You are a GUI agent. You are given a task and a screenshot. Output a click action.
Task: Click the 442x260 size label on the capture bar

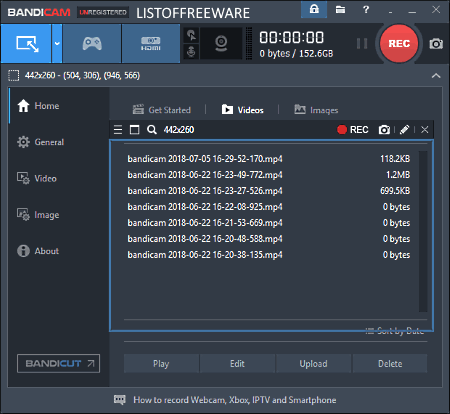coord(179,130)
